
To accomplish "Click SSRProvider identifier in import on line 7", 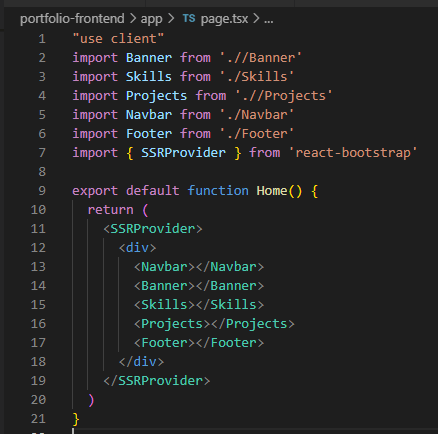I will pyautogui.click(x=183, y=153).
